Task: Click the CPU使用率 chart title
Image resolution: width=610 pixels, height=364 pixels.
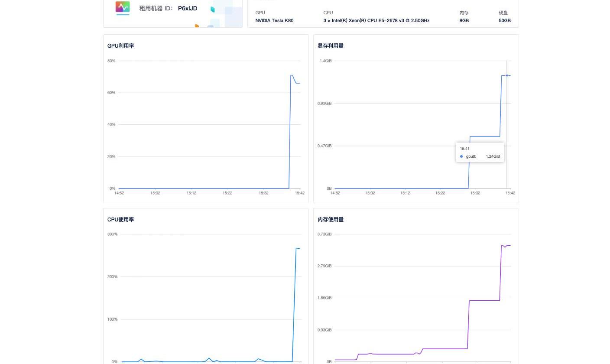Action: [x=120, y=220]
